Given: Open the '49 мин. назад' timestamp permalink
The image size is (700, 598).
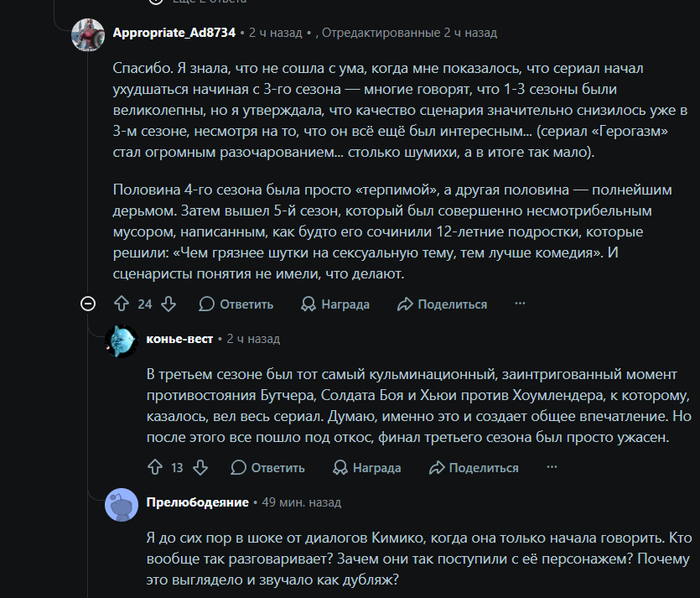Looking at the screenshot, I should coord(301,502).
